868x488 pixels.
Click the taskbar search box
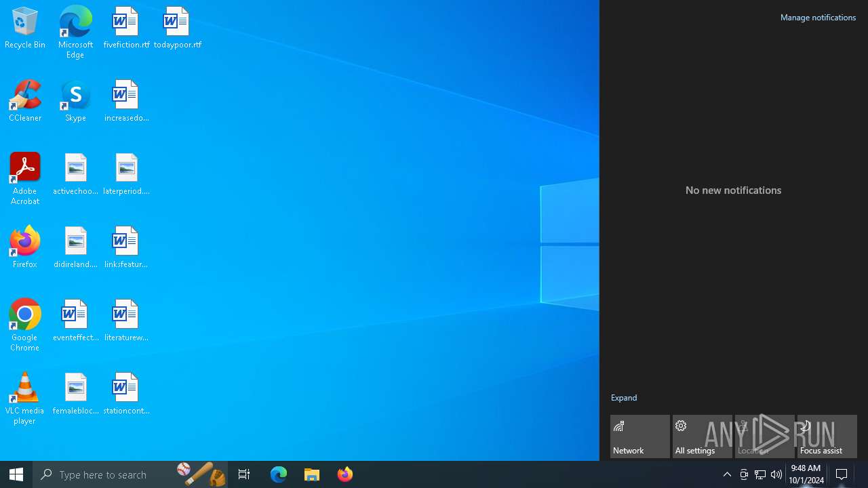[131, 474]
